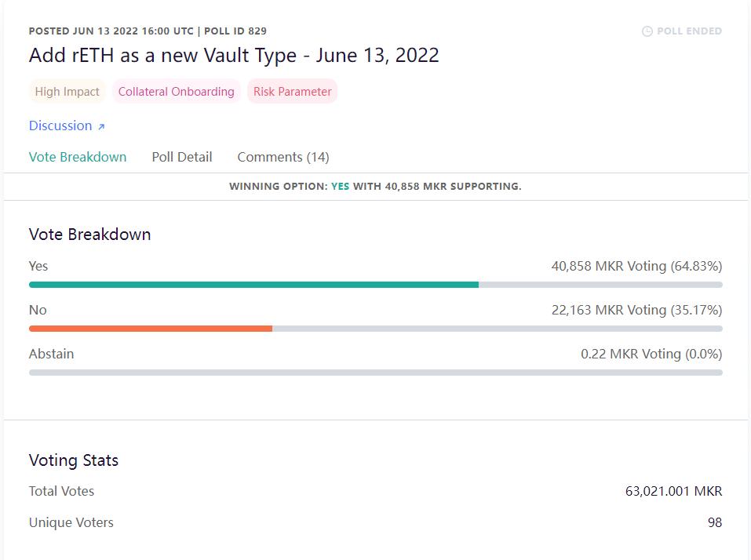751x560 pixels.
Task: Click the empty Abstain vote bar
Action: (375, 373)
